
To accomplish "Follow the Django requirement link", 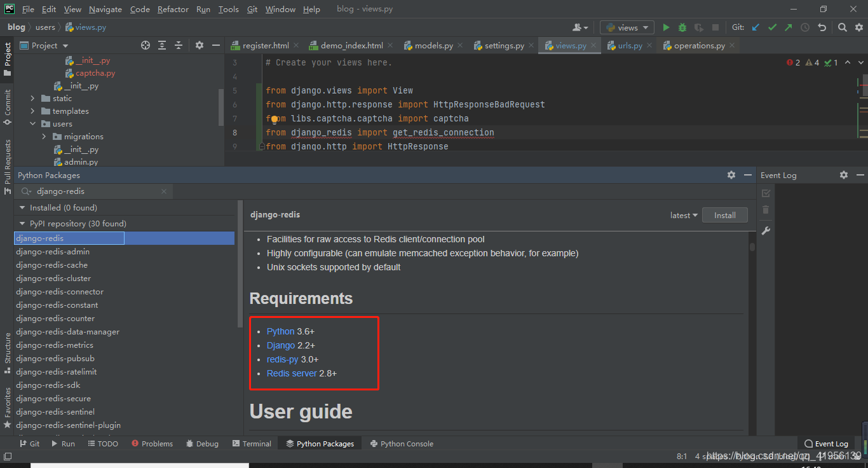I will coord(281,345).
